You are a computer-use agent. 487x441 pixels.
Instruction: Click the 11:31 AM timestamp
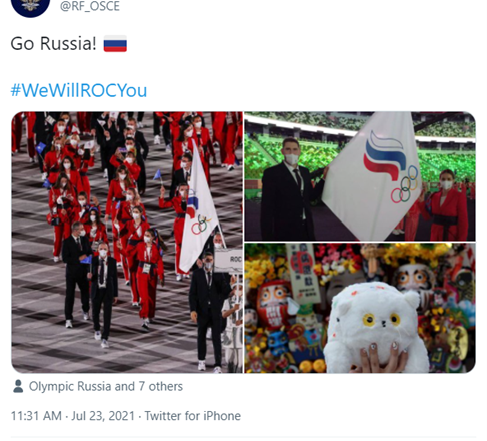click(x=36, y=416)
